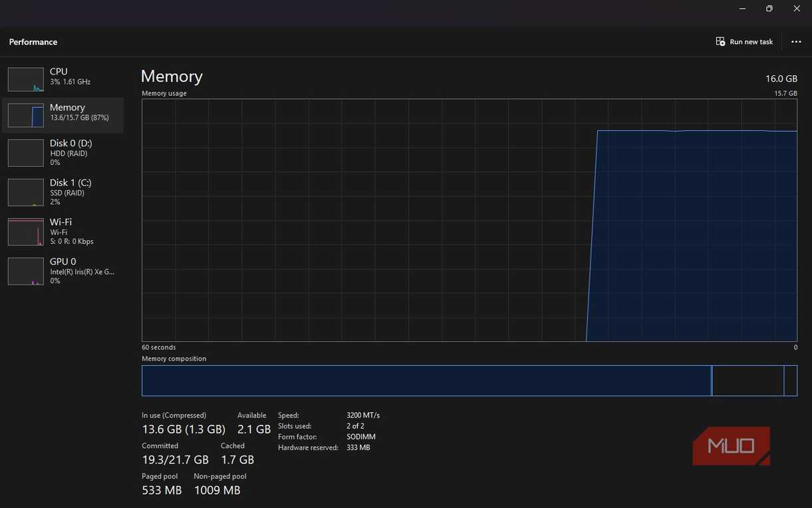Open the Disk 1 (C:) graph thumbnail
This screenshot has height=508, width=812.
tap(25, 192)
